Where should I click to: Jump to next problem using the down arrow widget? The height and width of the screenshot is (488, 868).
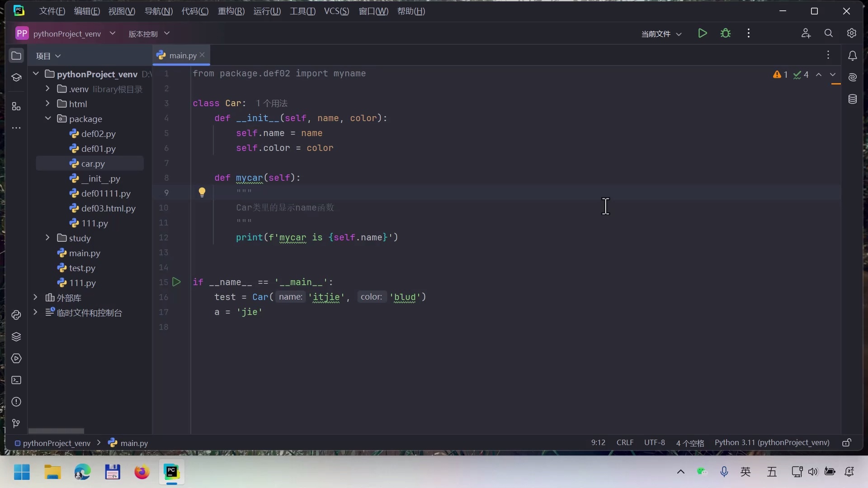(x=832, y=75)
